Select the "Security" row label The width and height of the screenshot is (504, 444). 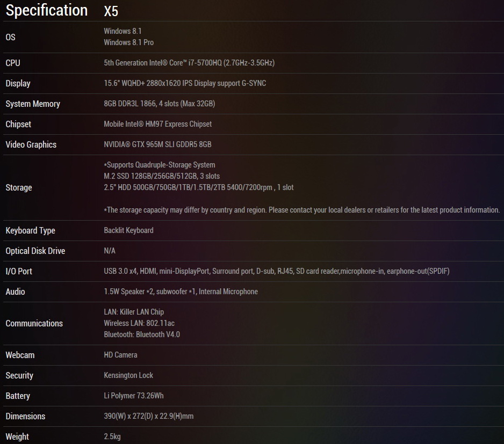click(x=19, y=376)
